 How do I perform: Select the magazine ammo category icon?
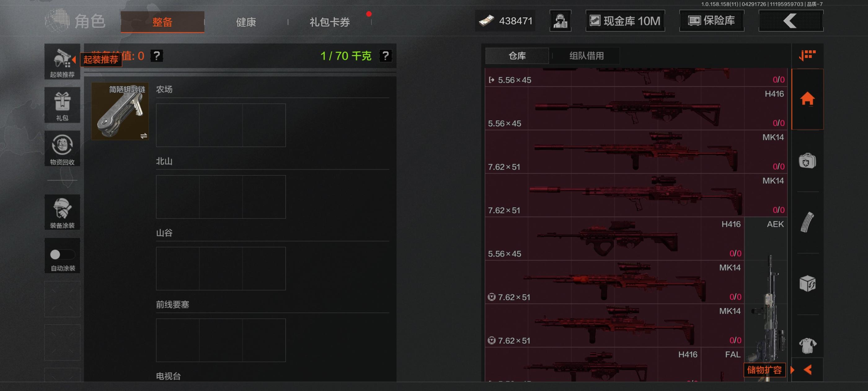pos(807,222)
